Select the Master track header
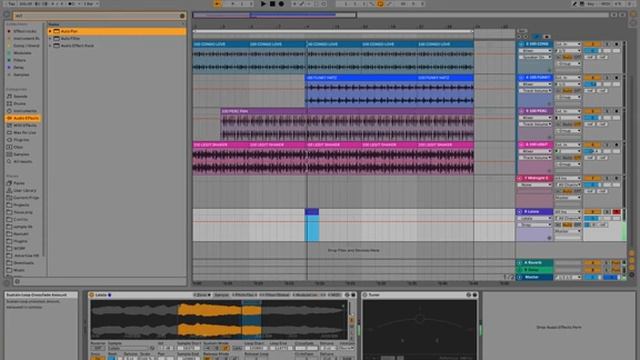Image resolution: width=640 pixels, height=360 pixels. pos(535,277)
